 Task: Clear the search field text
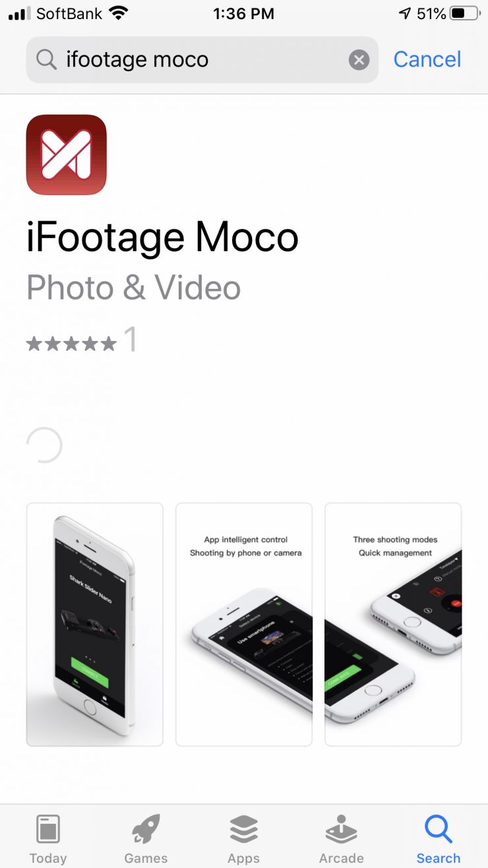[359, 60]
